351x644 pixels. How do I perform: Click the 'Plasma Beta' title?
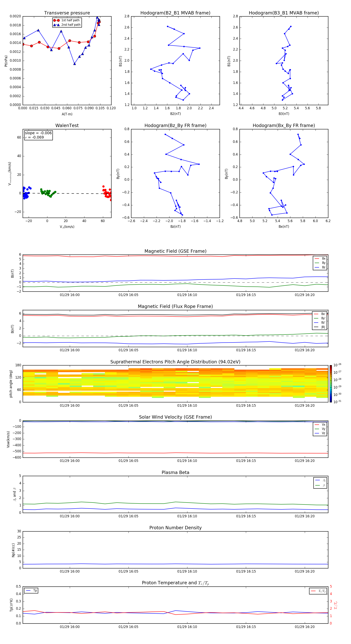pos(175,472)
